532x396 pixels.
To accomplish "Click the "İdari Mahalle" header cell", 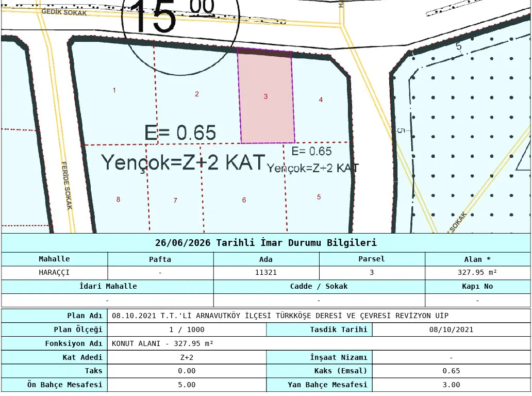I will [108, 286].
